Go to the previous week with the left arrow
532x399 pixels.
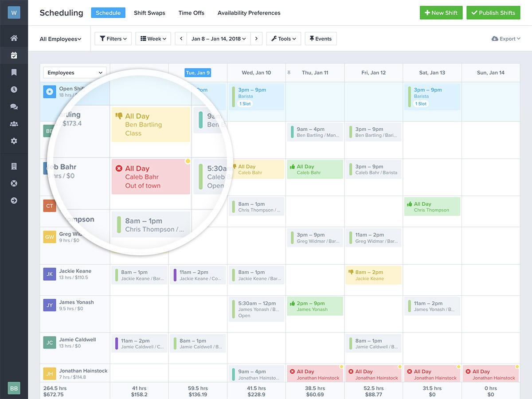181,39
